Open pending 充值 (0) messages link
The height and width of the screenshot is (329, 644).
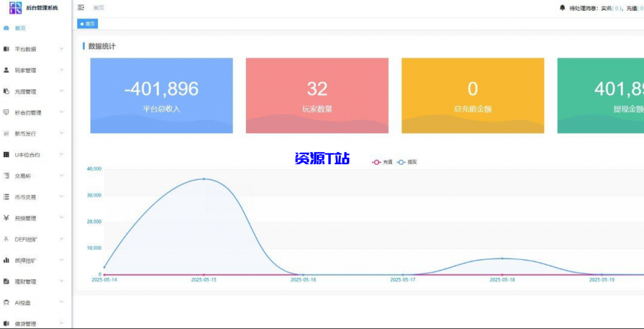[635, 8]
